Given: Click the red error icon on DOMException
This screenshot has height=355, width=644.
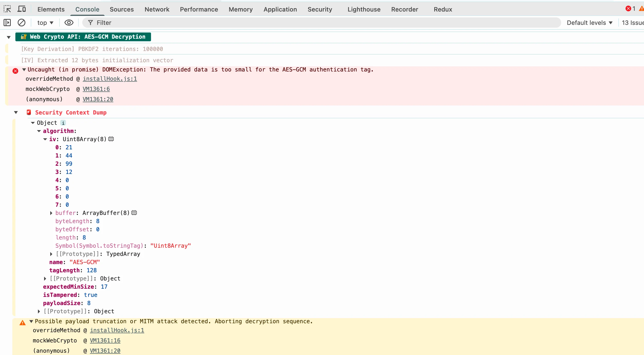Looking at the screenshot, I should (15, 71).
